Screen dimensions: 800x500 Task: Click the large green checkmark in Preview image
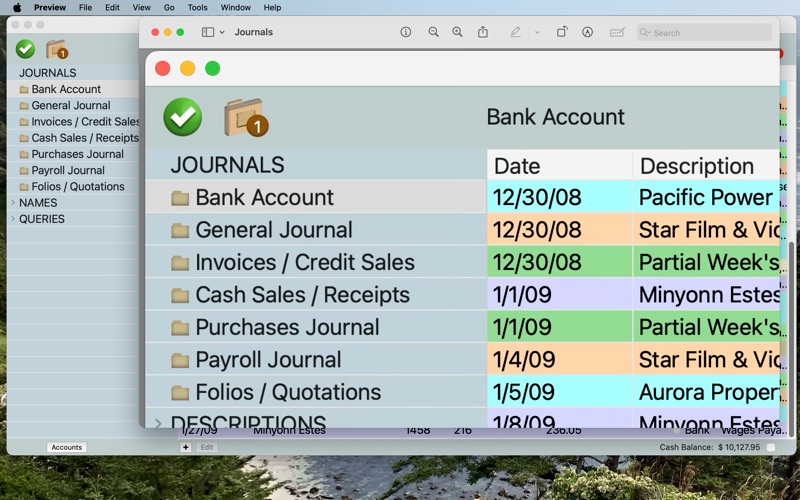(x=183, y=117)
